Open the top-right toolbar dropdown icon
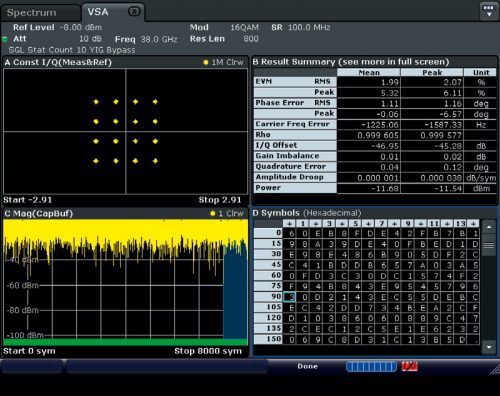500x396 pixels. (489, 11)
